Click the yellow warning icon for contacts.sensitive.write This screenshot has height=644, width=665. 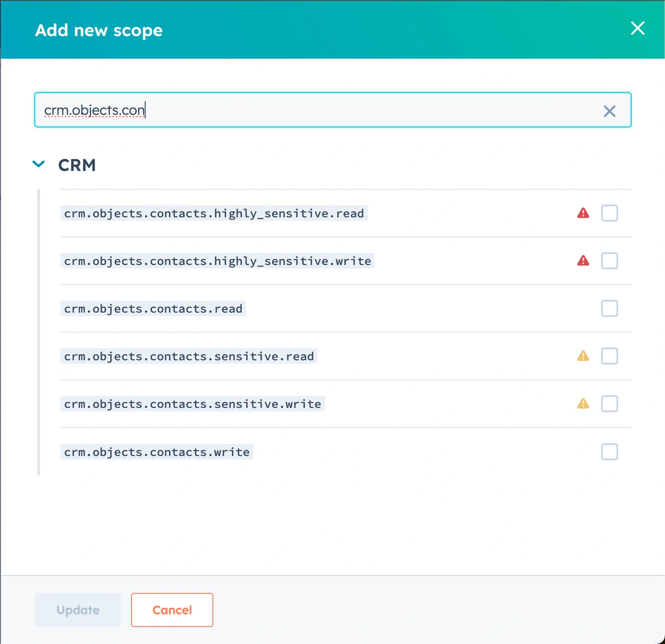[x=583, y=403]
